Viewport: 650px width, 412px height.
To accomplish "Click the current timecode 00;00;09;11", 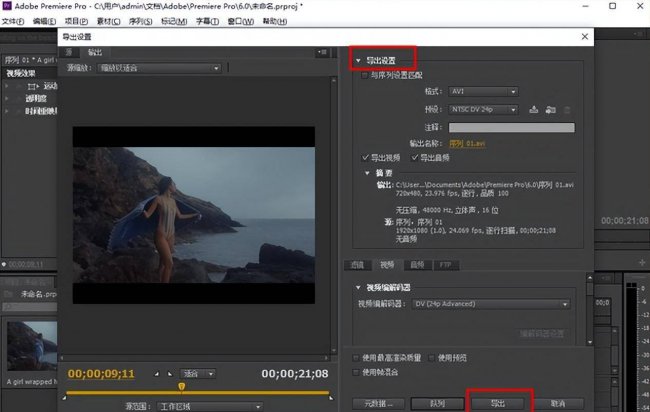I will [101, 374].
